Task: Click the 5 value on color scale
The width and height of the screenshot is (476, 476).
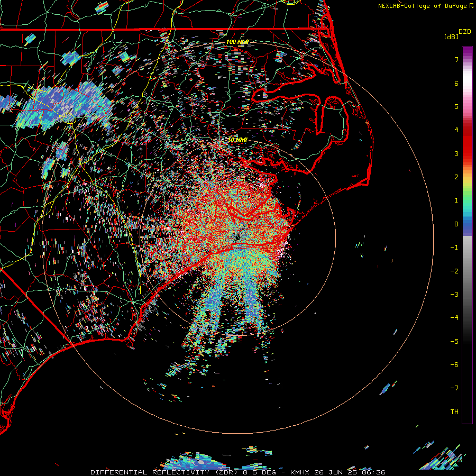Action: 456,106
